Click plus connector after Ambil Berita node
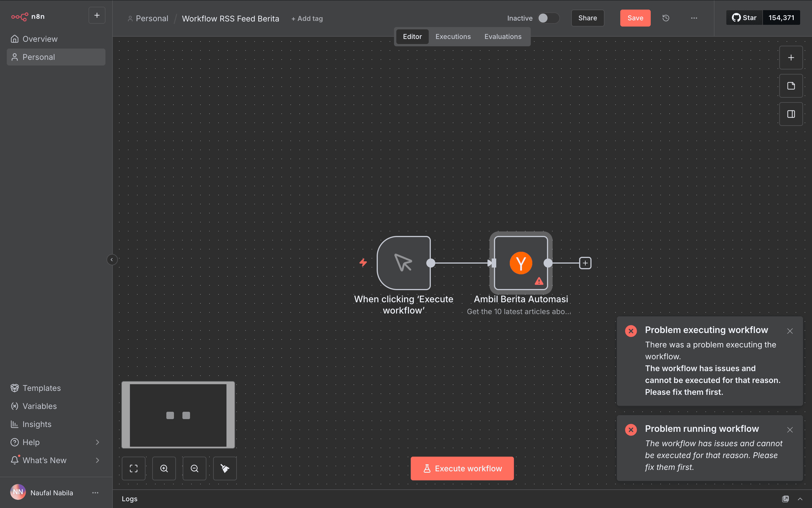 585,263
